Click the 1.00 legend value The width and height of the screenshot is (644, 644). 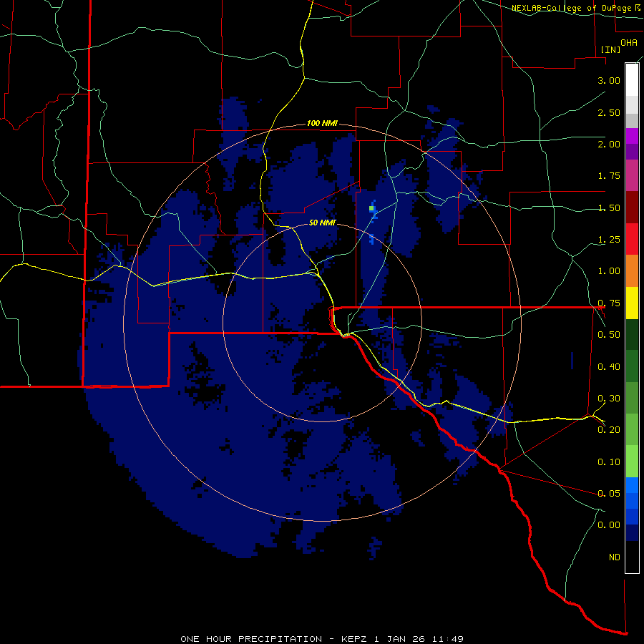point(609,270)
